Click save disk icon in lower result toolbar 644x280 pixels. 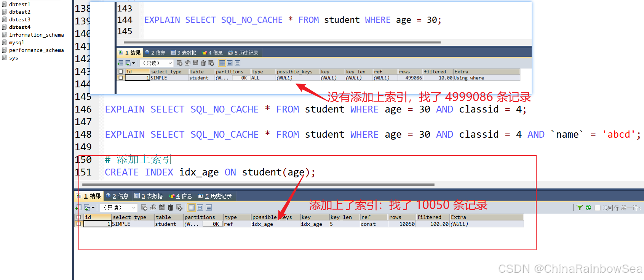point(162,208)
